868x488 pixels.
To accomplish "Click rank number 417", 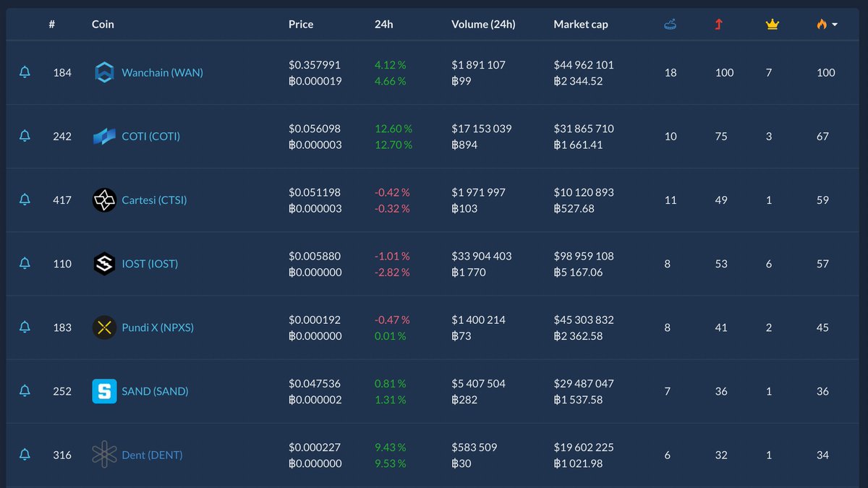I will [62, 200].
